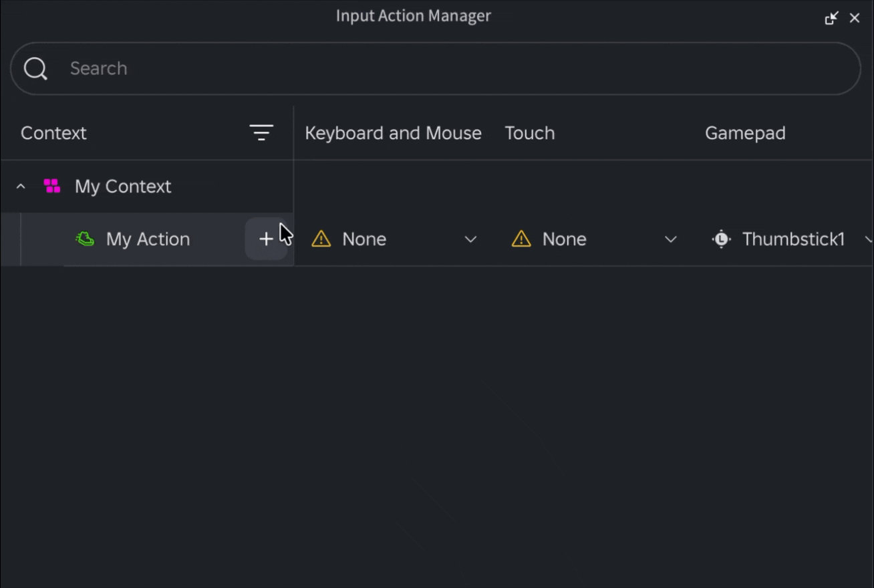Collapse the My Context tree row
Screen dimensions: 874x588
pos(21,186)
